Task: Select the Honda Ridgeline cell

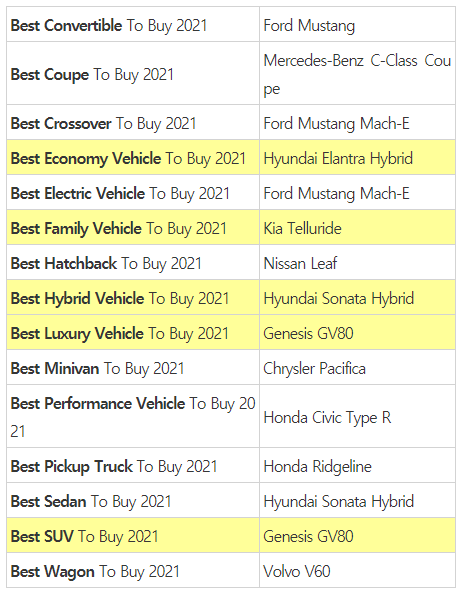Action: pyautogui.click(x=357, y=465)
